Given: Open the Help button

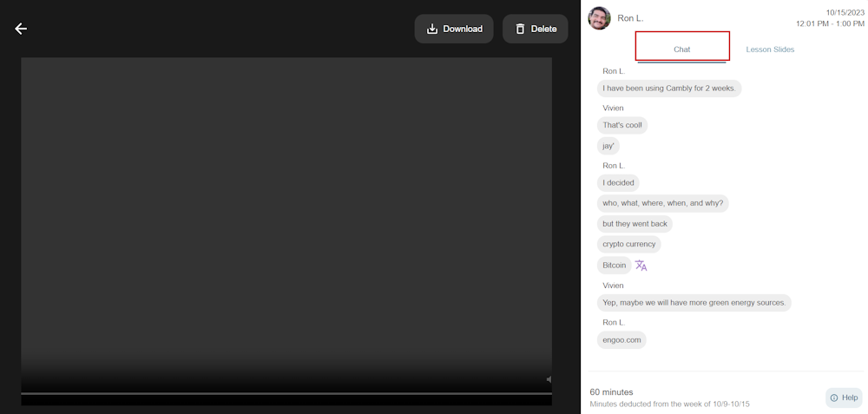Looking at the screenshot, I should [x=844, y=398].
